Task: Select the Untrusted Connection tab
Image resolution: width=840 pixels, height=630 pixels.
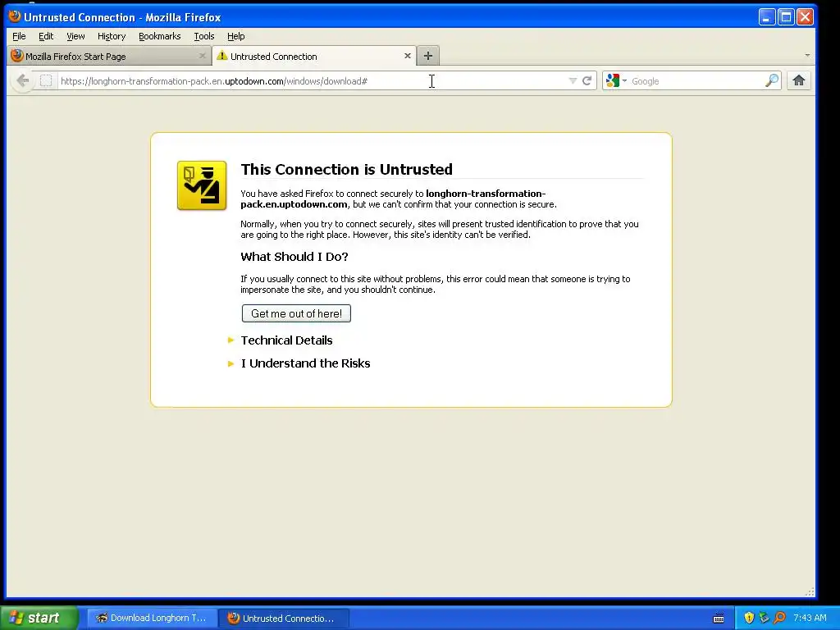Action: pyautogui.click(x=314, y=56)
